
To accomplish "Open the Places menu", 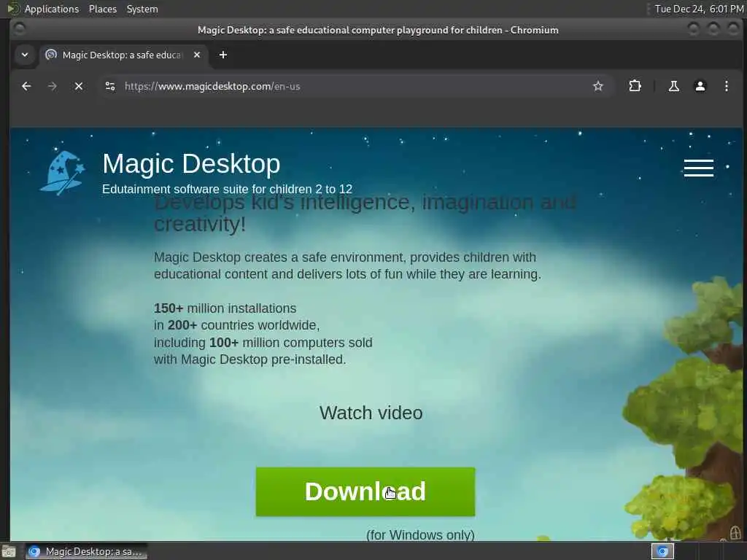I will coord(102,9).
